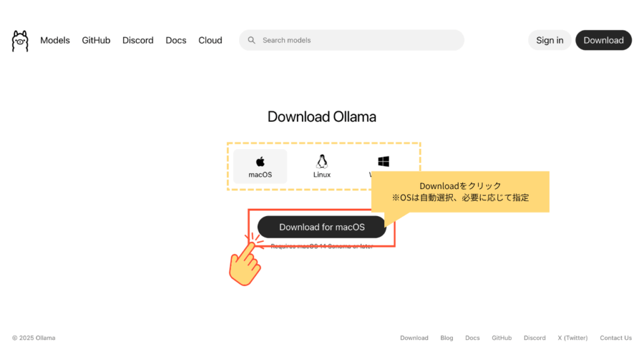The height and width of the screenshot is (362, 644).
Task: Focus the Search models field
Action: [x=358, y=40]
